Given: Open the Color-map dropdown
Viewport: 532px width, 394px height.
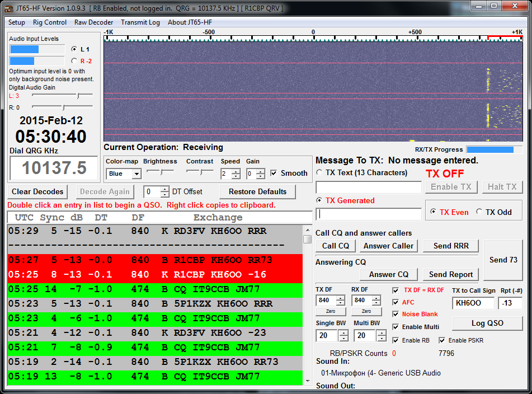Looking at the screenshot, I should [136, 174].
